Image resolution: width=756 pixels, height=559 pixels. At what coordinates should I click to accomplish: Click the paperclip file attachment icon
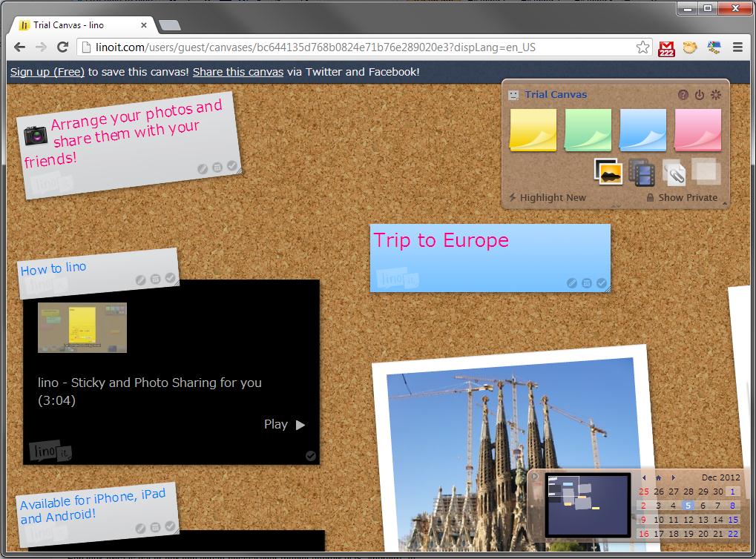click(674, 173)
